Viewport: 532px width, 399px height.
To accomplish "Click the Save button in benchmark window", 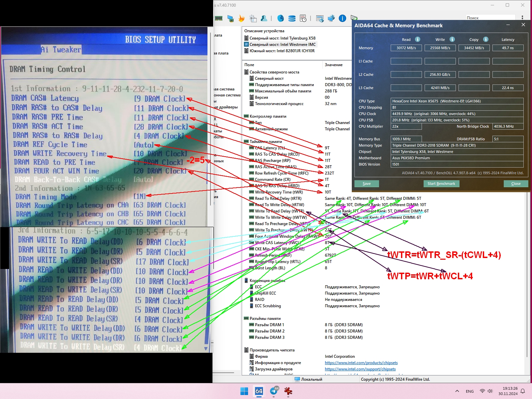I will 367,184.
